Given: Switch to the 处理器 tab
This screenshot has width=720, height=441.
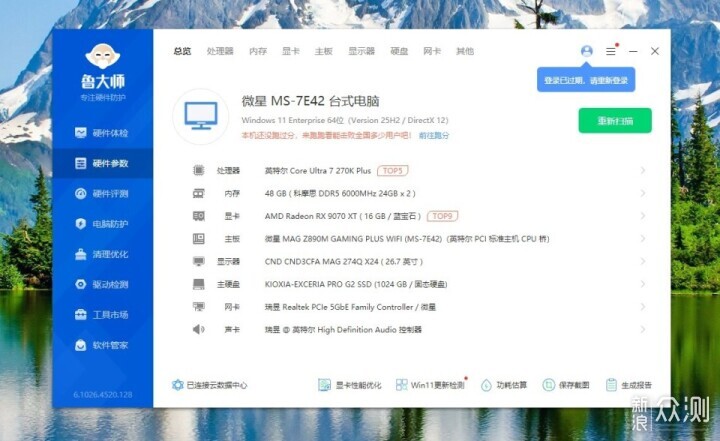Looking at the screenshot, I should pos(220,51).
